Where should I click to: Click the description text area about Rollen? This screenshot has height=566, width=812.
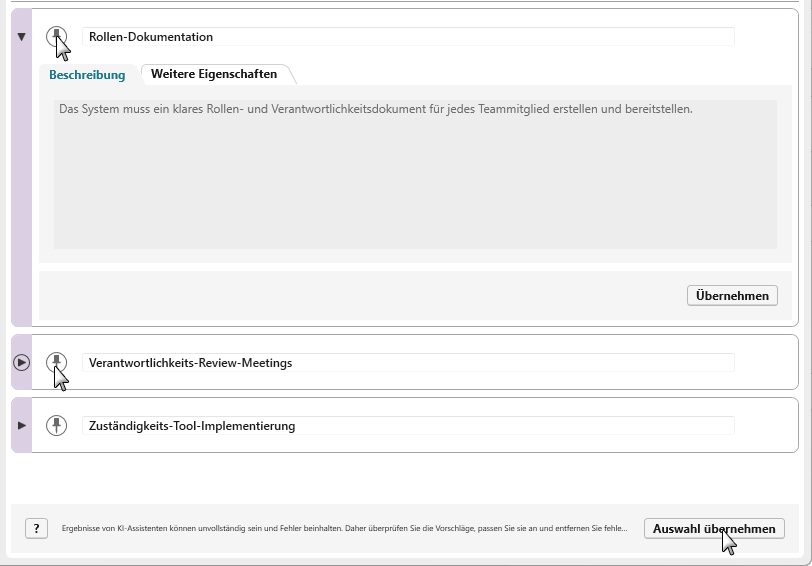[415, 174]
